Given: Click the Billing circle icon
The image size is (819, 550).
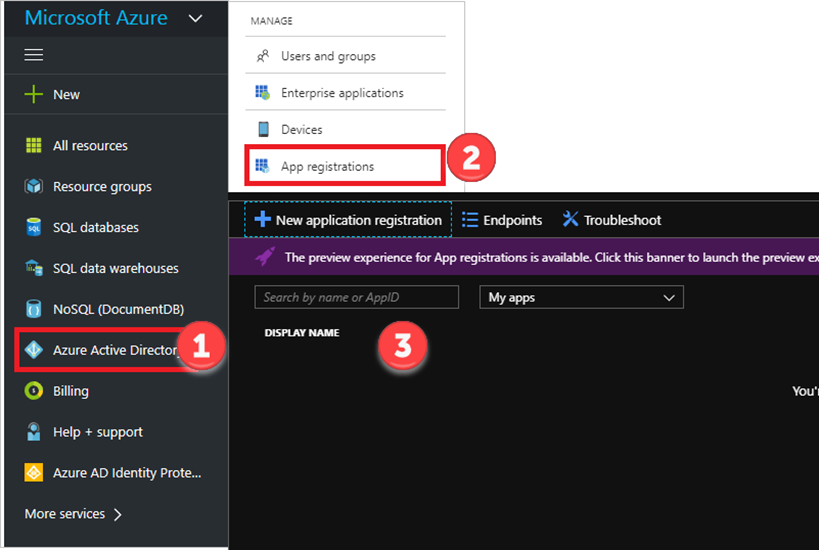Looking at the screenshot, I should tap(33, 391).
